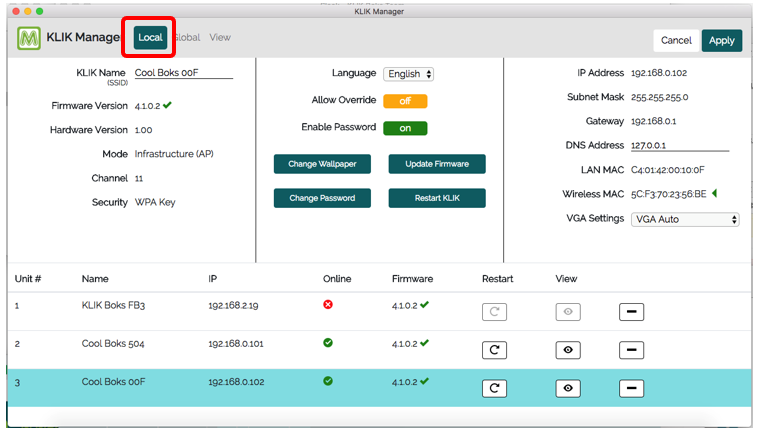
Task: Switch to the Local tab
Action: [x=150, y=37]
